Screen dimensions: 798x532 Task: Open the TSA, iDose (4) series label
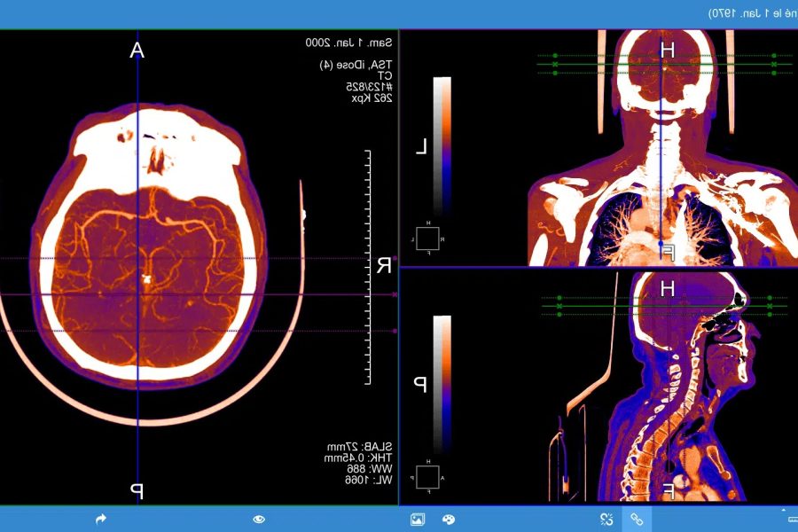(x=356, y=64)
